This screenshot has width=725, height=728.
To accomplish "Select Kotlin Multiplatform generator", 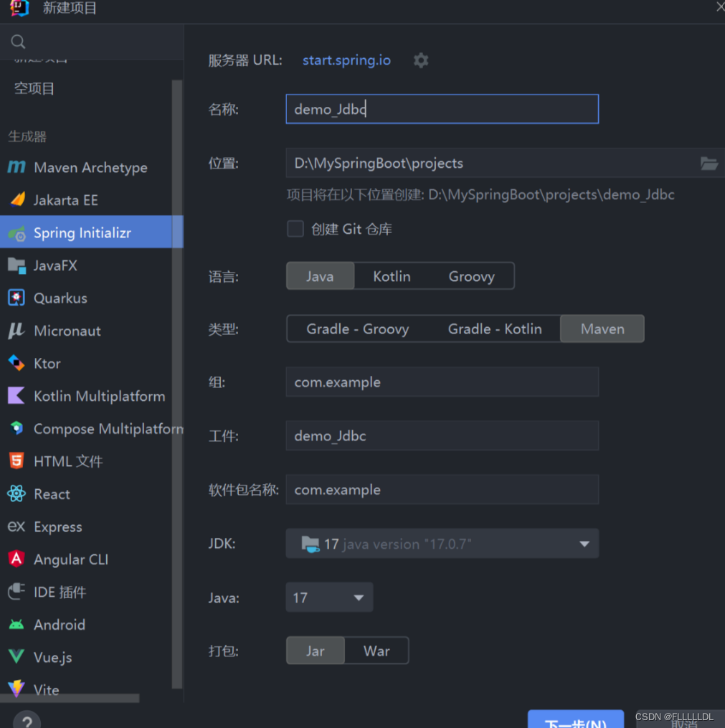I will click(x=100, y=396).
